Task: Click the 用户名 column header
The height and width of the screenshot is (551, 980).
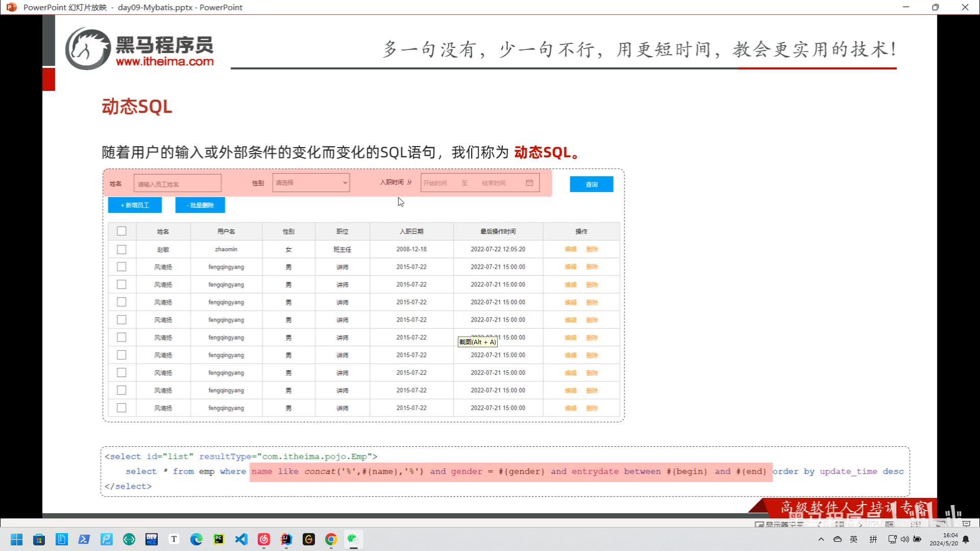Action: click(x=226, y=232)
